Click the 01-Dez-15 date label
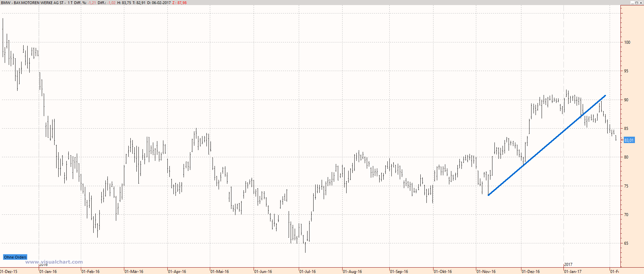 click(9, 272)
